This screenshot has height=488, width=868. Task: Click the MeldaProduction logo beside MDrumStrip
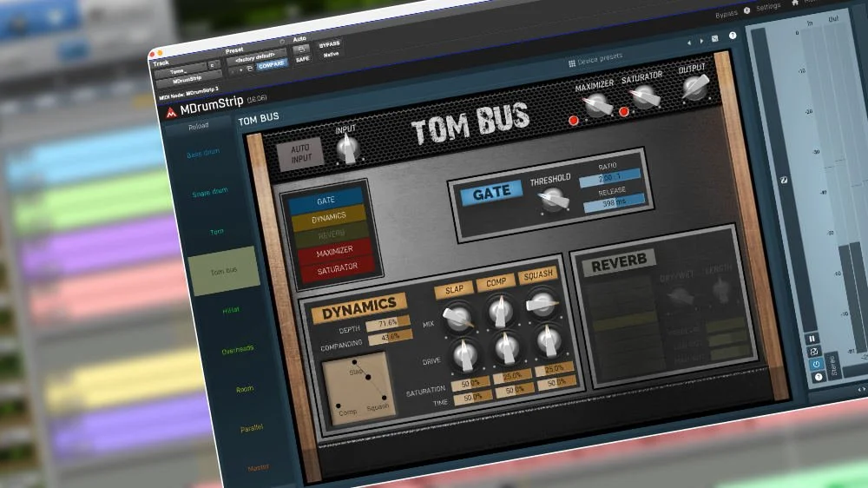(172, 114)
